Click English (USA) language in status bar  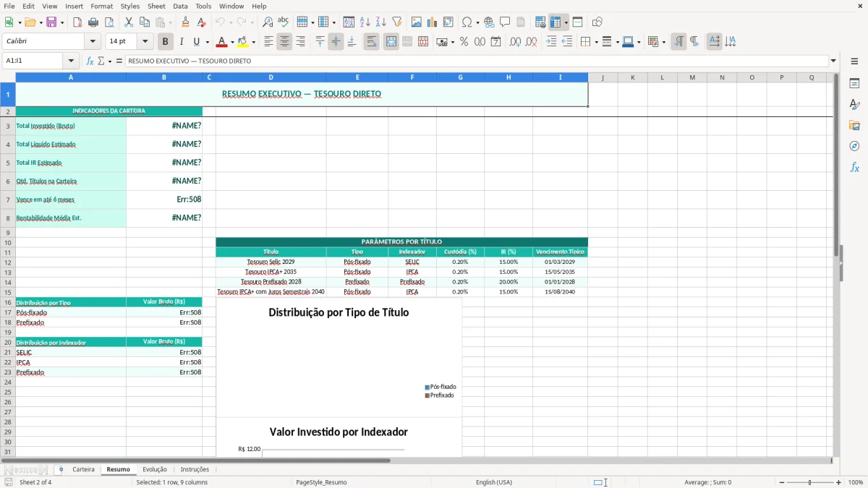[x=494, y=482]
